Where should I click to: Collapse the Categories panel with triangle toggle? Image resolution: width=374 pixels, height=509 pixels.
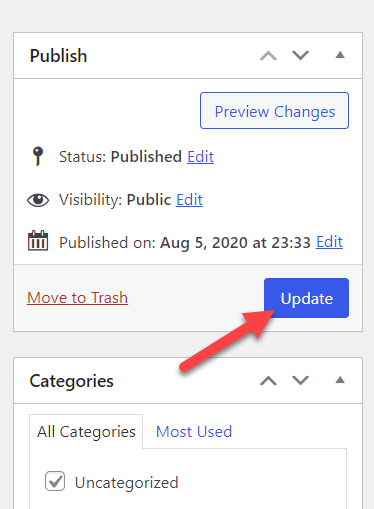click(340, 380)
